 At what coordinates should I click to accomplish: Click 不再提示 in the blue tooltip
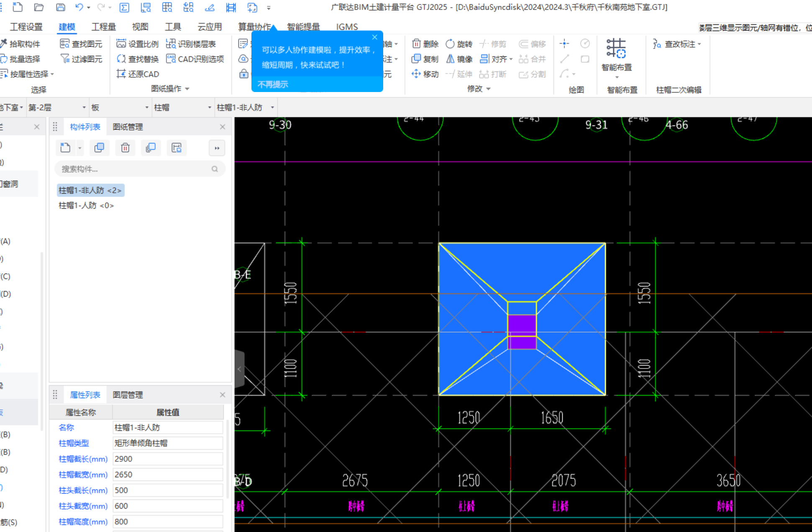273,84
